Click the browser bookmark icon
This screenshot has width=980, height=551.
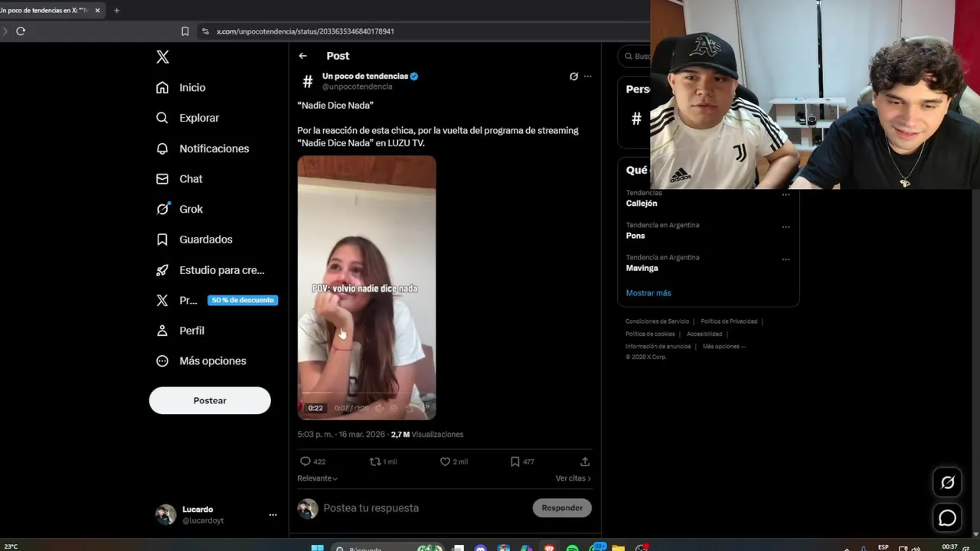[x=185, y=31]
